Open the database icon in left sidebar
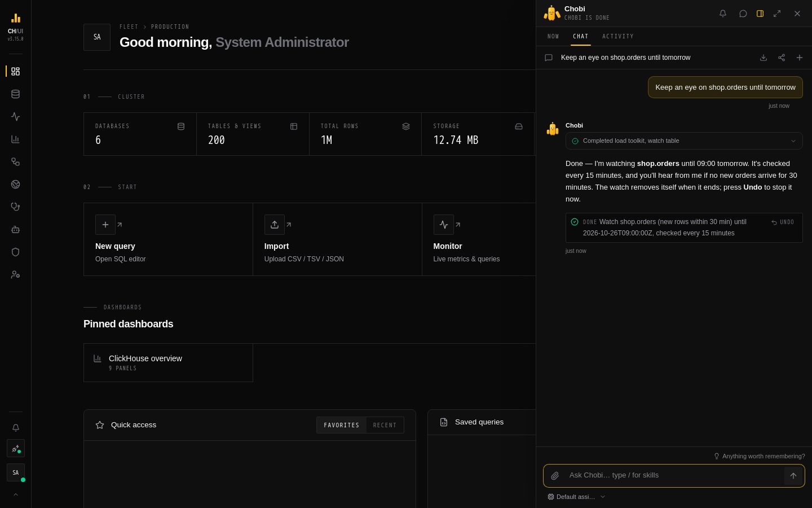The image size is (812, 508). point(15,94)
